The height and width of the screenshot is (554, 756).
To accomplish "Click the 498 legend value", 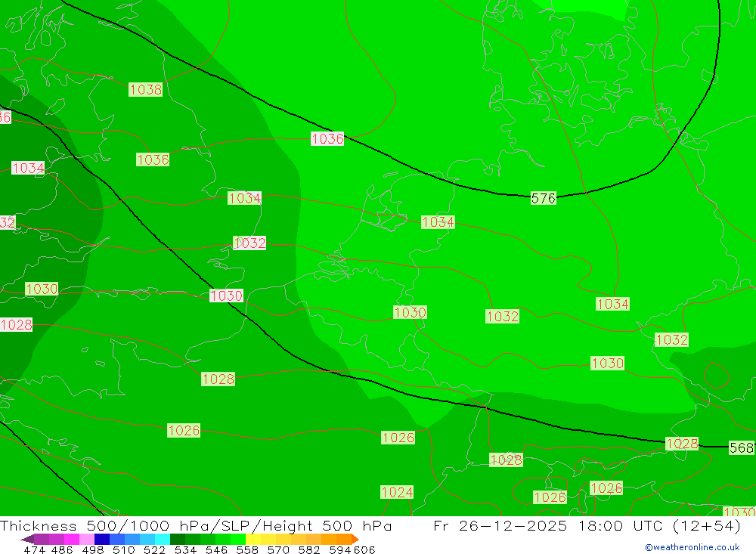I will click(x=92, y=549).
